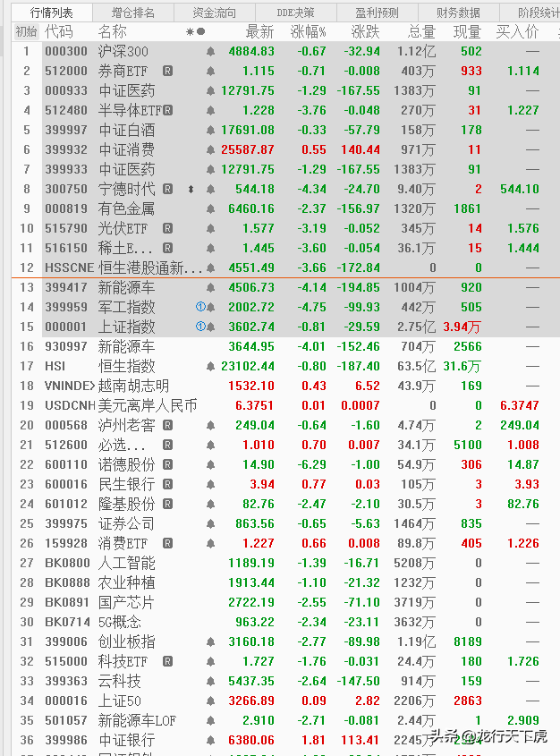The image size is (560, 756).
Task: Open the 资金流向 tab
Action: pyautogui.click(x=215, y=13)
